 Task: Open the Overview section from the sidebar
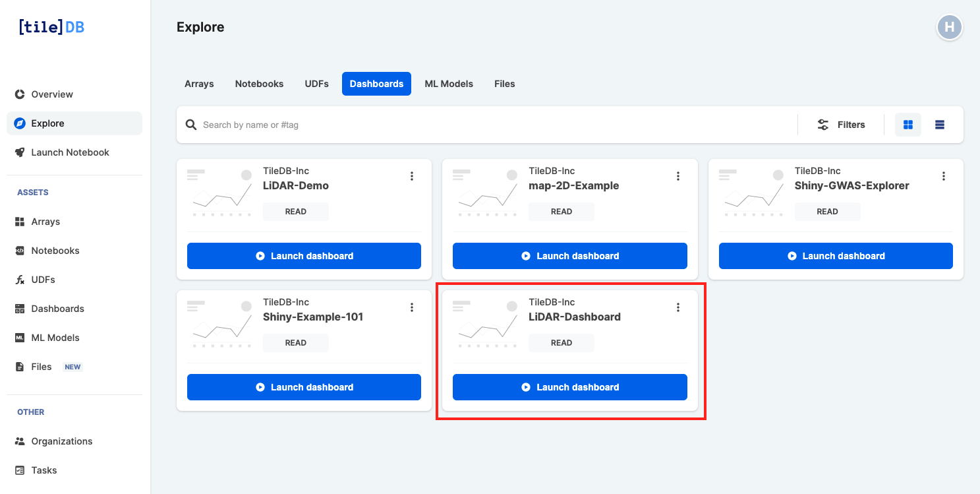pos(51,94)
